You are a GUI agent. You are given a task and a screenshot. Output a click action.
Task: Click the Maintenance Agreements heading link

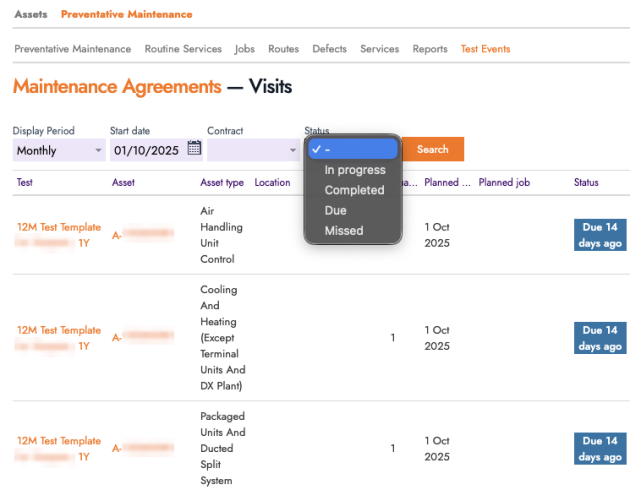pos(117,87)
